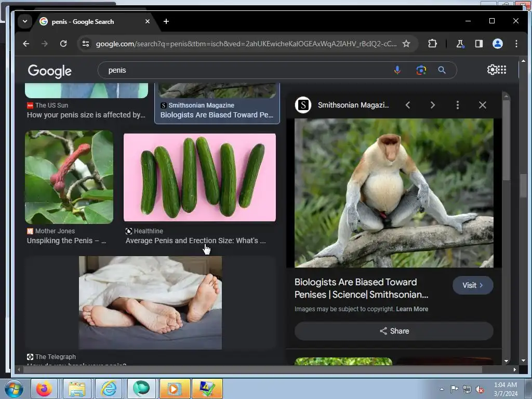Click 'The Telegraph' source label
Viewport: 532px width, 399px height.
coord(55,357)
